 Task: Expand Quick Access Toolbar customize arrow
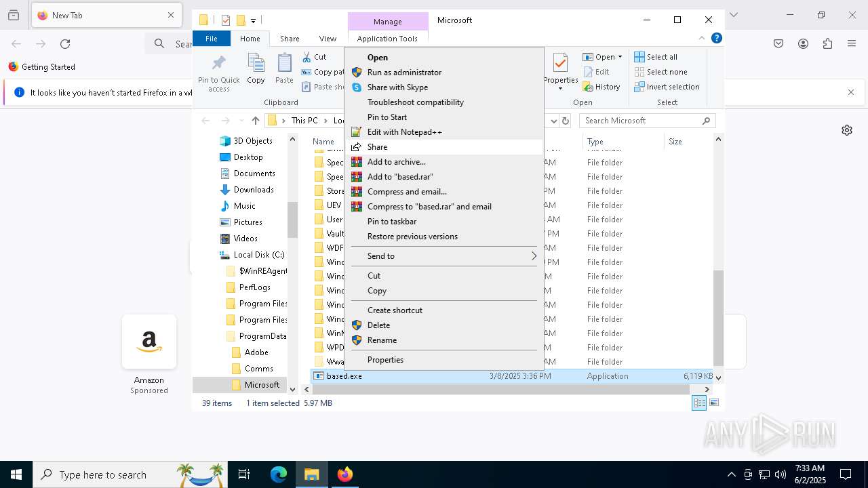pyautogui.click(x=253, y=20)
